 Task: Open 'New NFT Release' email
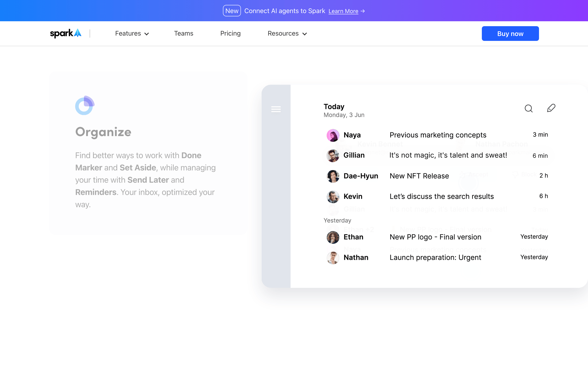click(x=419, y=176)
